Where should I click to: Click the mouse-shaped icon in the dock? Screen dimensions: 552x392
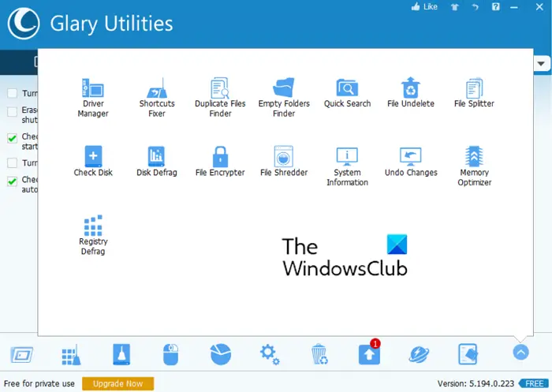(x=171, y=354)
